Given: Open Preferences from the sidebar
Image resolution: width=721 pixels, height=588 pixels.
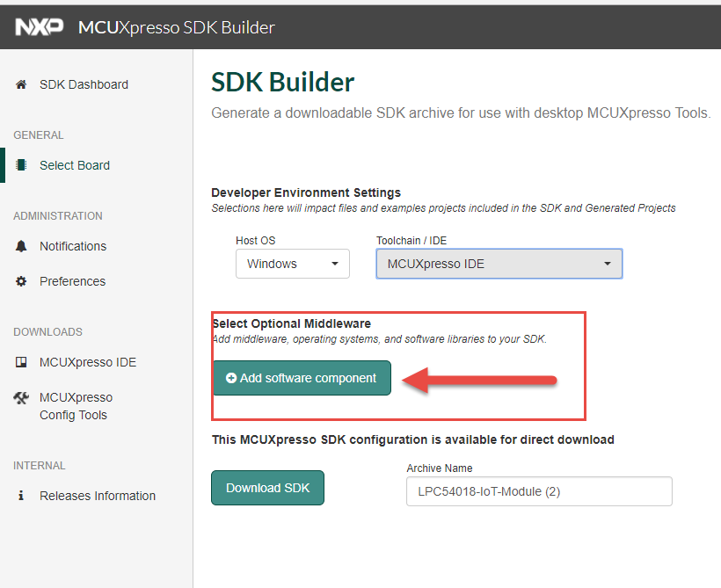Looking at the screenshot, I should (x=72, y=281).
